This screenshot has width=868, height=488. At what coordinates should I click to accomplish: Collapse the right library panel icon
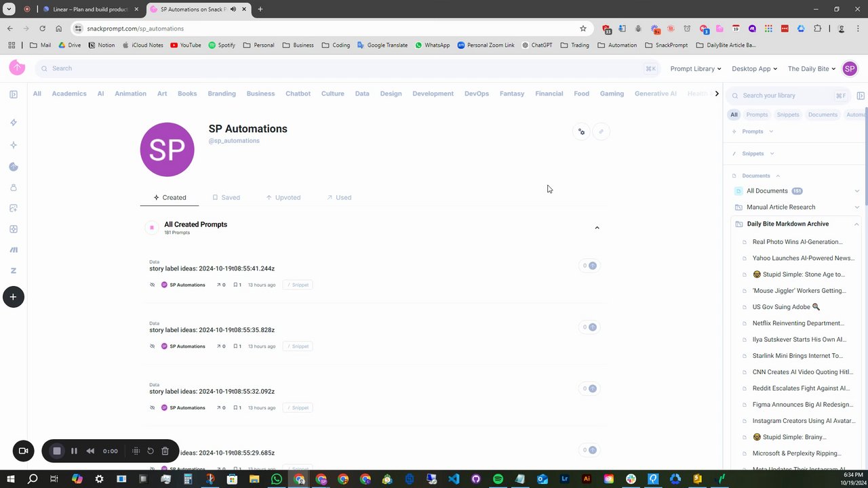(861, 96)
